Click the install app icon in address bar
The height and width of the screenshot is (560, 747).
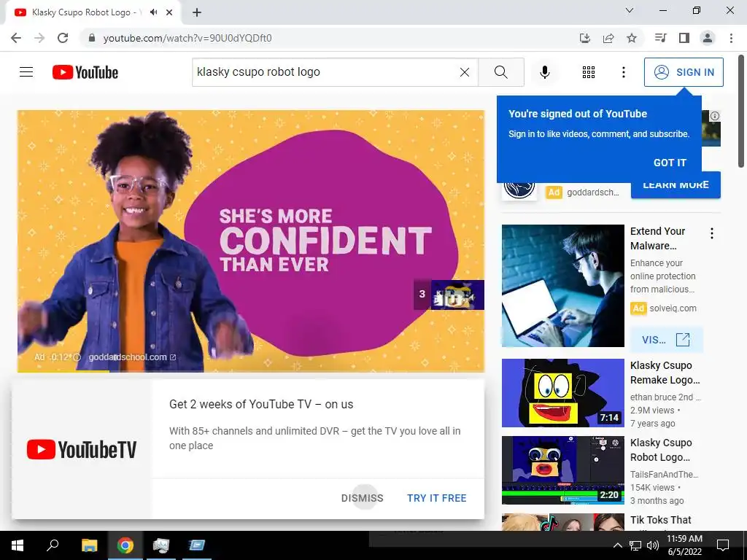tap(584, 38)
